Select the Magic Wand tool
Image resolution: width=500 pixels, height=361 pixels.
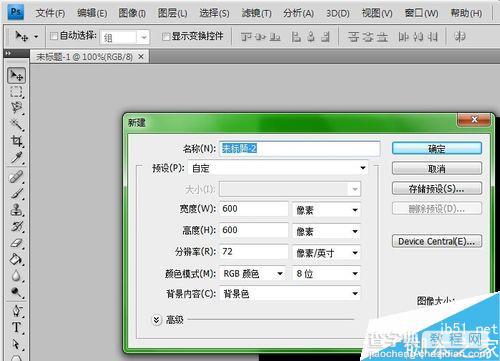16,125
